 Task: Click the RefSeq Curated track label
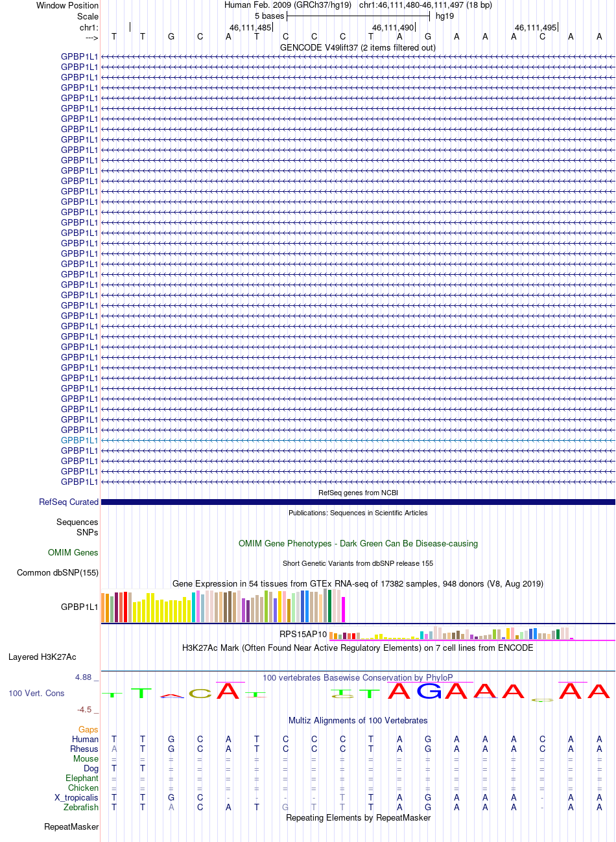point(69,502)
